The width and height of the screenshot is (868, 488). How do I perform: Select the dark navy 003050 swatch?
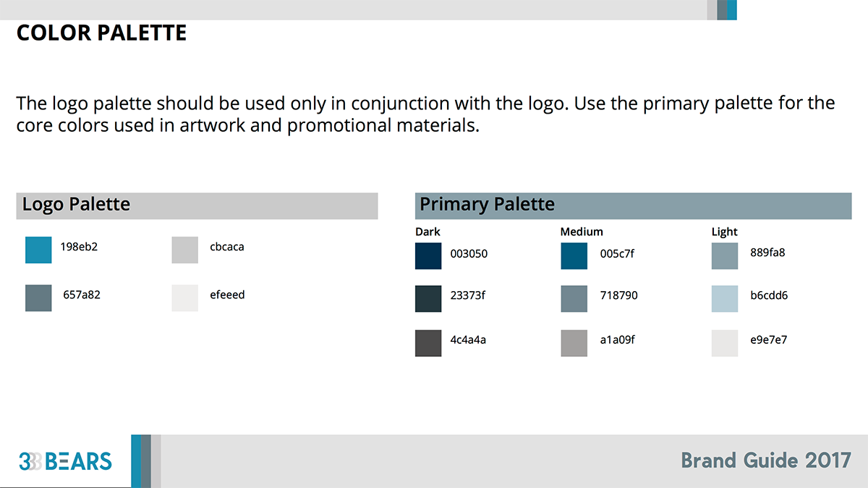click(x=428, y=256)
